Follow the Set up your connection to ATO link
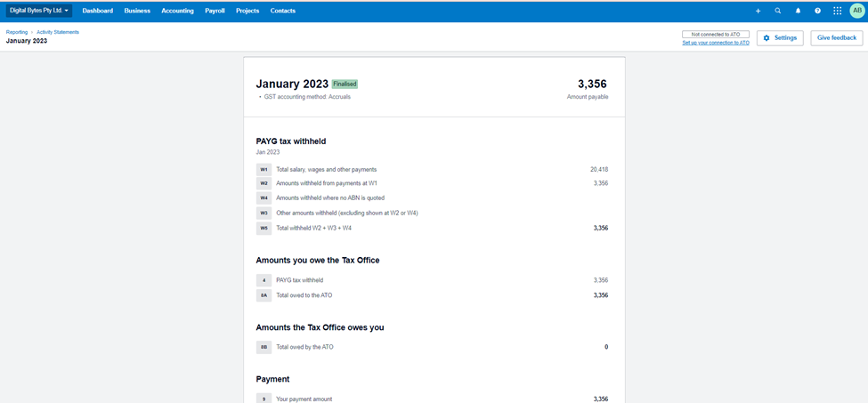The height and width of the screenshot is (403, 868). 716,43
